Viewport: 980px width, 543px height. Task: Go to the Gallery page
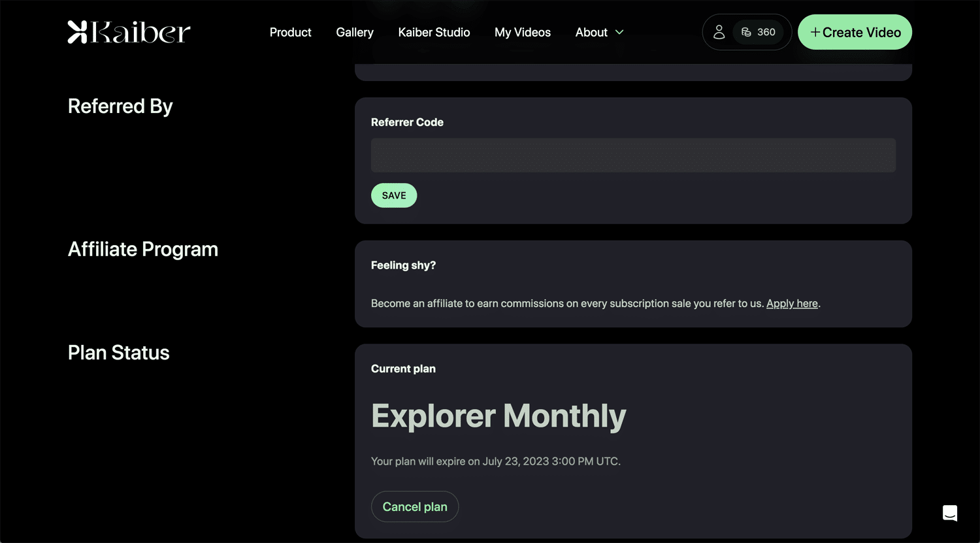coord(355,32)
